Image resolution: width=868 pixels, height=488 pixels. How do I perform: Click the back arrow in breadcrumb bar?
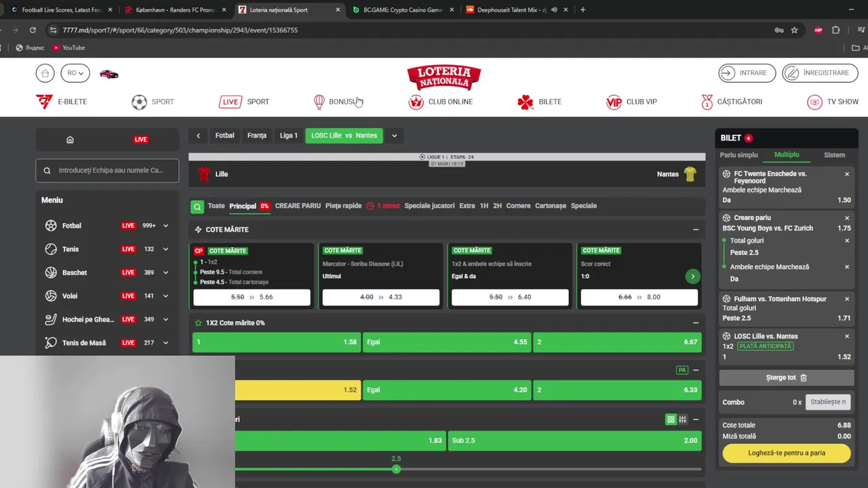click(x=198, y=136)
